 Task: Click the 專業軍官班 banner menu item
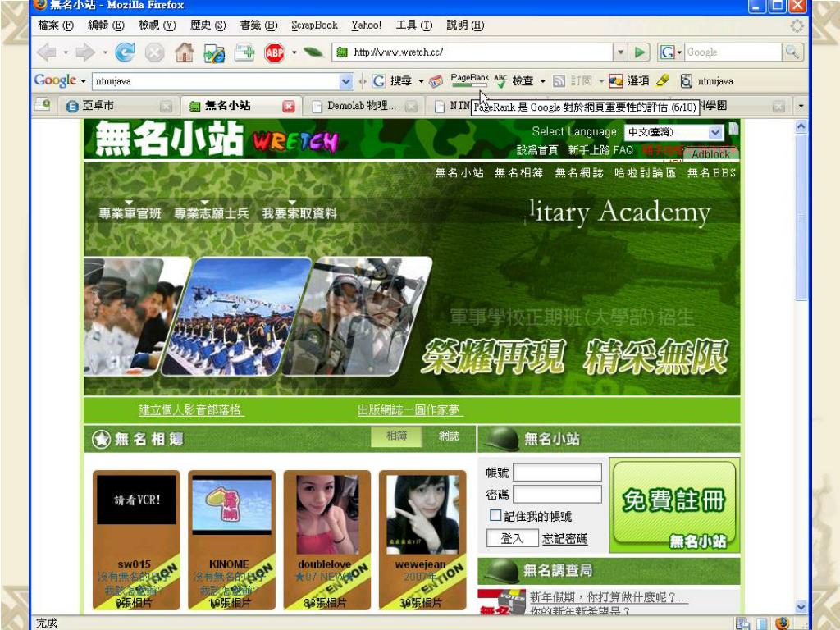coord(130,213)
